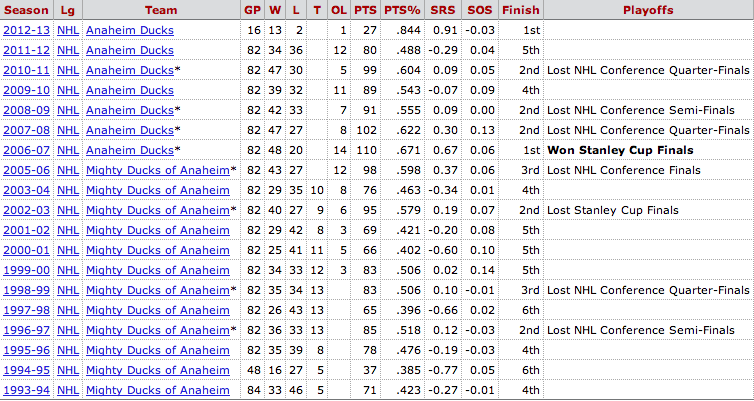Open Anaheim Ducks 2008-09 team link
Viewport: 754px width, 401px height.
coord(130,111)
